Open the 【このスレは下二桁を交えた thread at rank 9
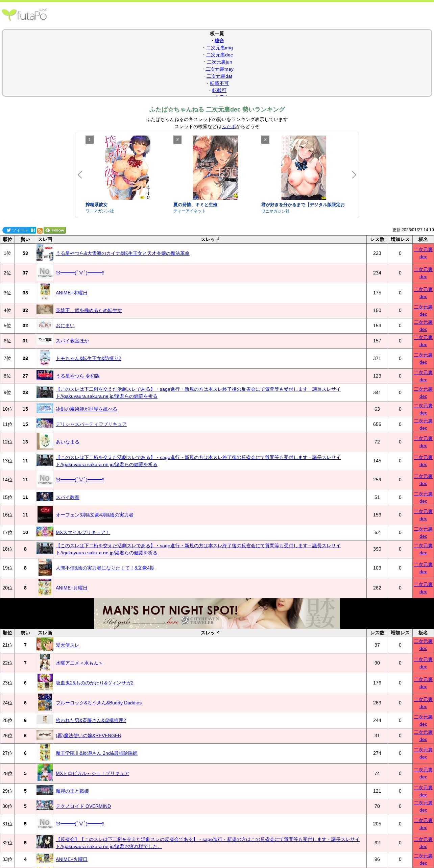 click(x=198, y=392)
